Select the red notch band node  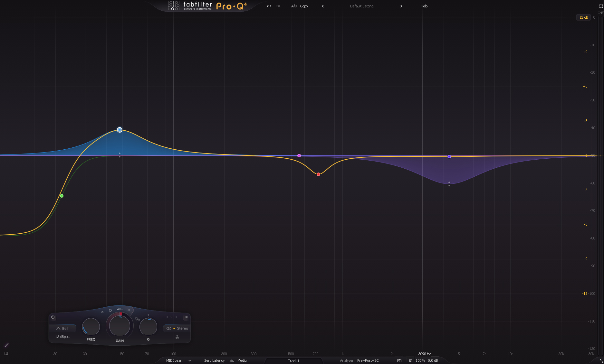pos(318,174)
